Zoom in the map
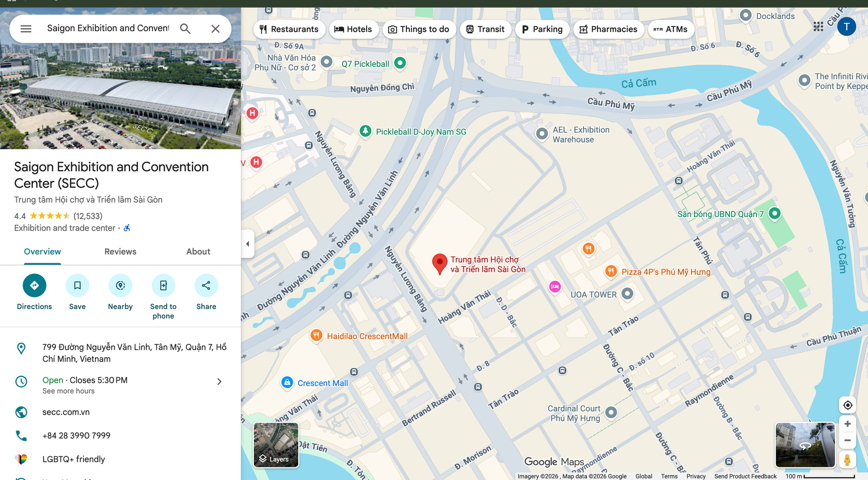The image size is (868, 480). click(847, 424)
